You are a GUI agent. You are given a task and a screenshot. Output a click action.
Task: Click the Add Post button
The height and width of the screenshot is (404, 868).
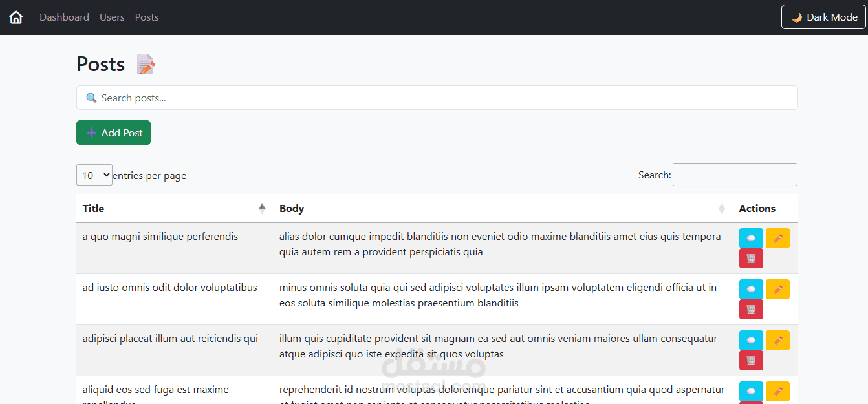113,133
